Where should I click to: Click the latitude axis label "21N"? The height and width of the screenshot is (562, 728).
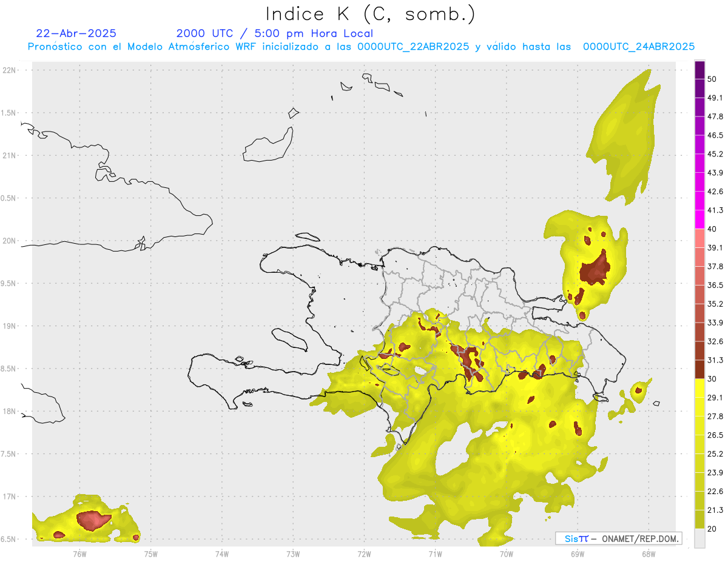(x=8, y=156)
